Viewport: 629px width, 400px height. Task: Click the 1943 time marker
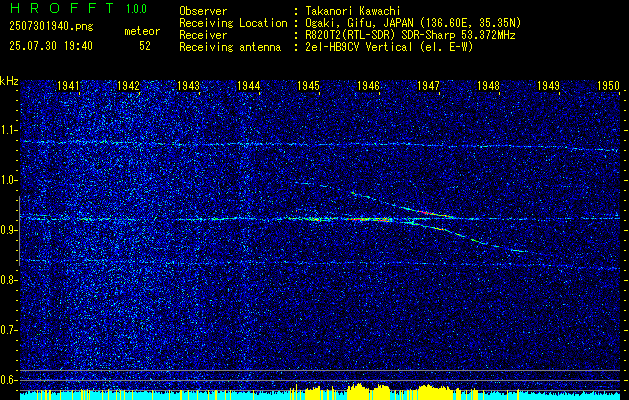point(189,85)
